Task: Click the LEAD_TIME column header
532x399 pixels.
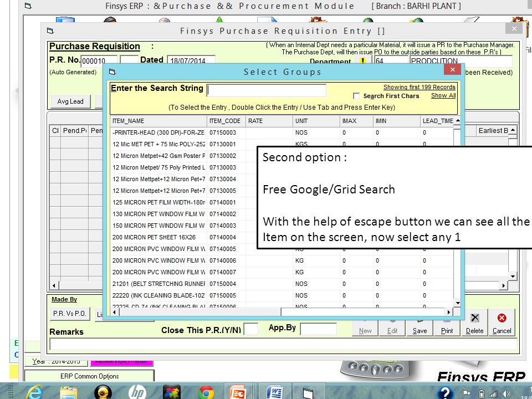Action: click(437, 121)
